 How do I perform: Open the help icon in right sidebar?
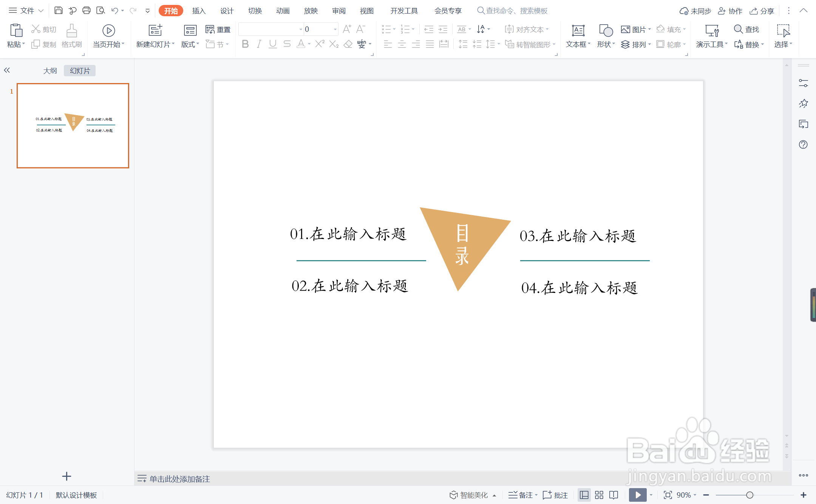point(803,145)
